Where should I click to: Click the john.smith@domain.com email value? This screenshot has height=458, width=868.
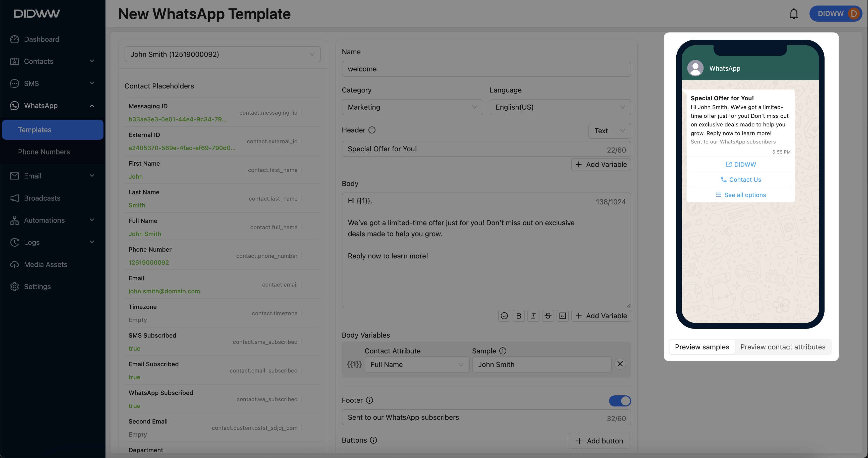point(164,291)
